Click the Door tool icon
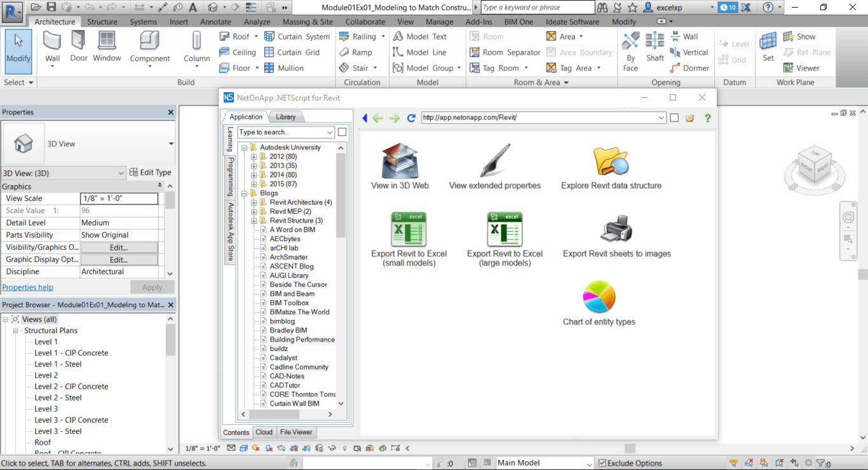The image size is (868, 470). 78,41
